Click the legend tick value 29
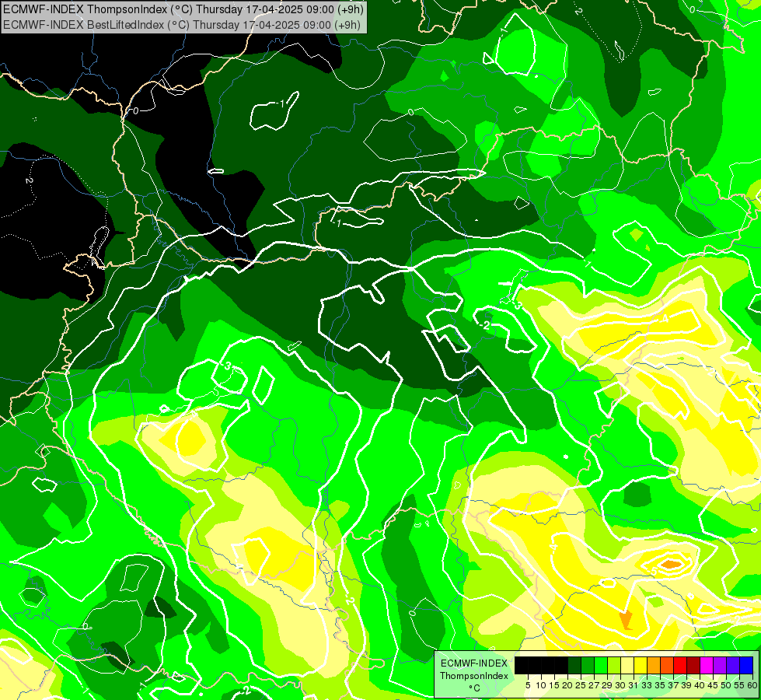761x700 pixels. coord(607,685)
